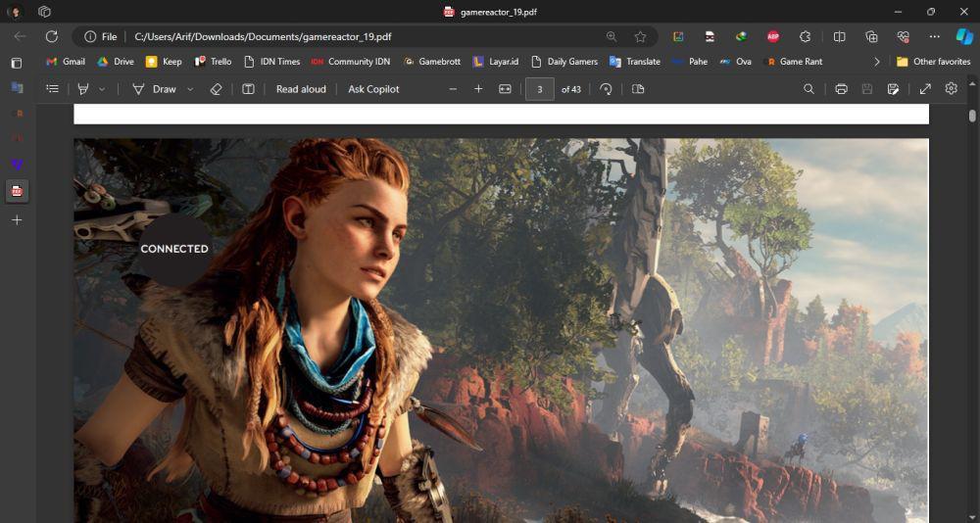980x523 pixels.
Task: Go back with the browser arrow
Action: (x=20, y=37)
